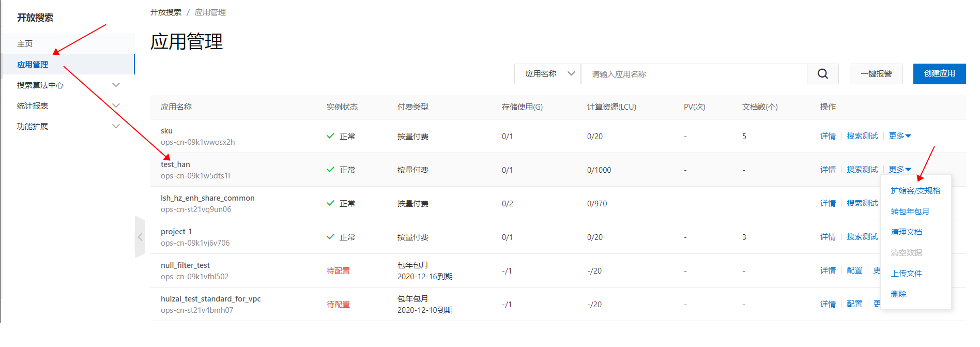The image size is (980, 347).
Task: Open 开放搜索 breadcrumb link
Action: (166, 12)
